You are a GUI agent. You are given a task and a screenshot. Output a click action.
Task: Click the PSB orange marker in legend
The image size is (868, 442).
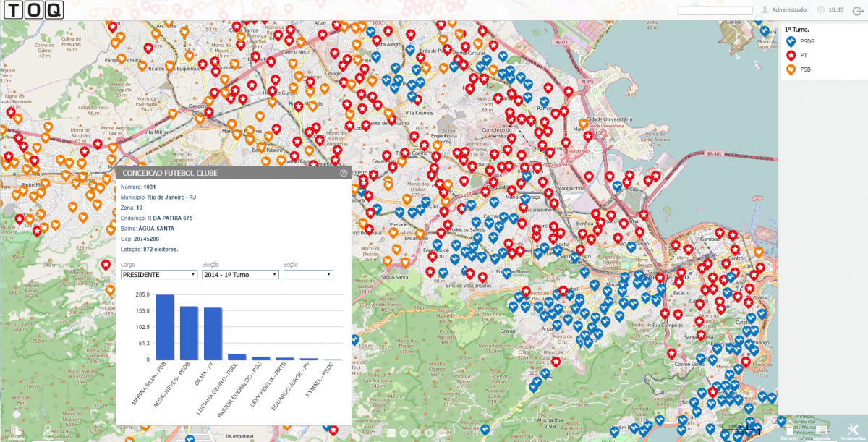[x=791, y=69]
